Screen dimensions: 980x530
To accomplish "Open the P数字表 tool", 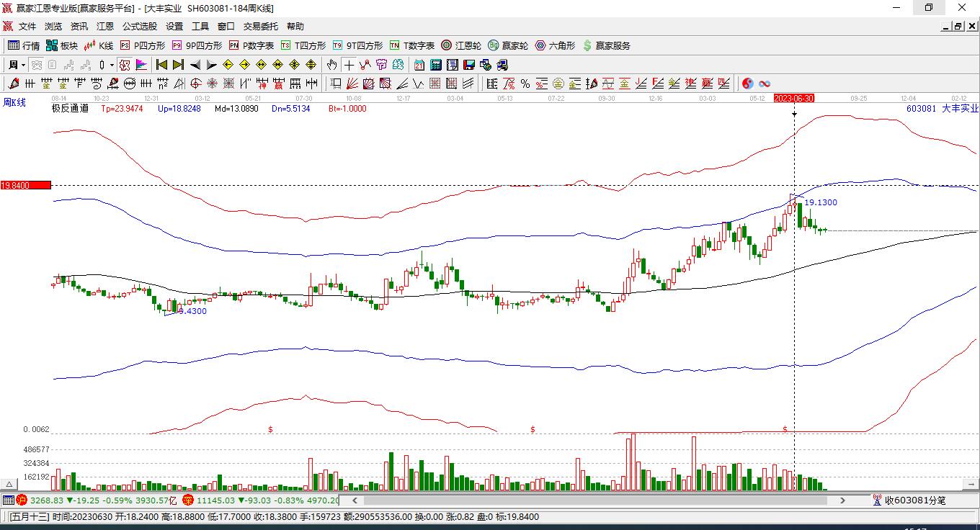I will pyautogui.click(x=251, y=45).
